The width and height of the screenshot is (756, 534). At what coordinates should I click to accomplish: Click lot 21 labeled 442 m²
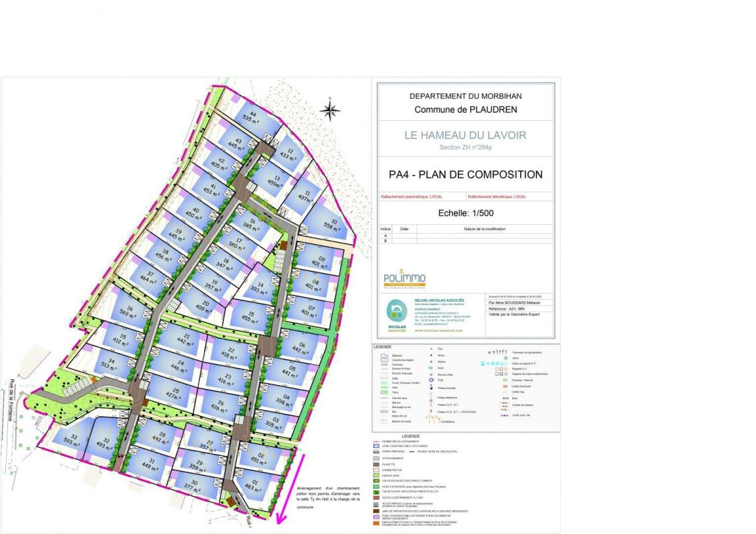(185, 339)
